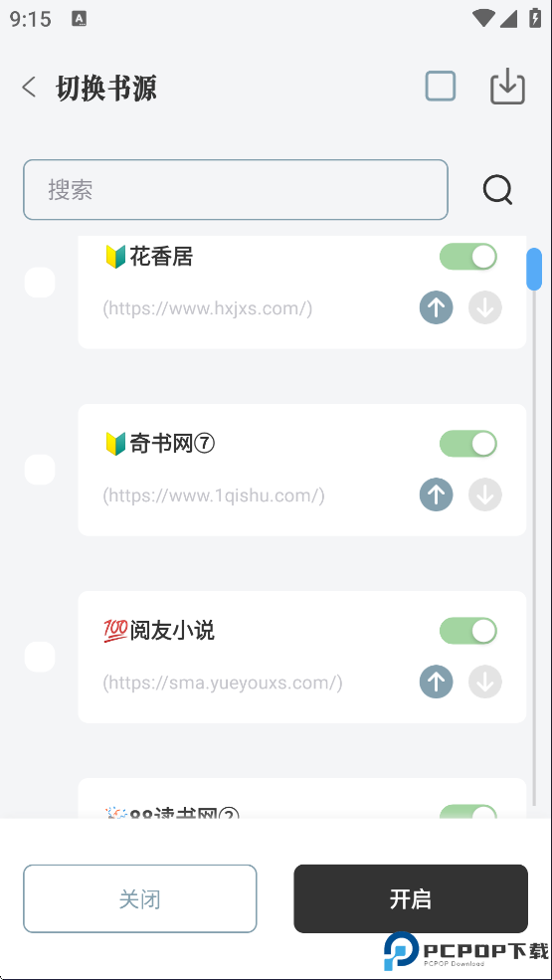
Task: Move 花香居 source up with arrow
Action: coord(436,307)
